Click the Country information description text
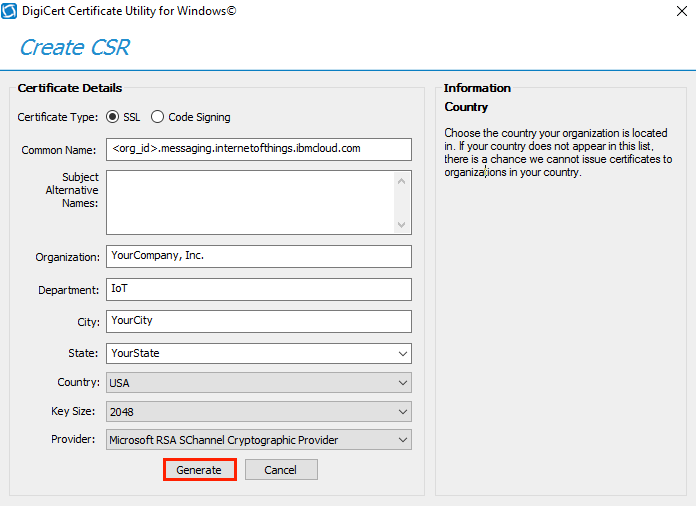This screenshot has height=506, width=696. pos(557,152)
